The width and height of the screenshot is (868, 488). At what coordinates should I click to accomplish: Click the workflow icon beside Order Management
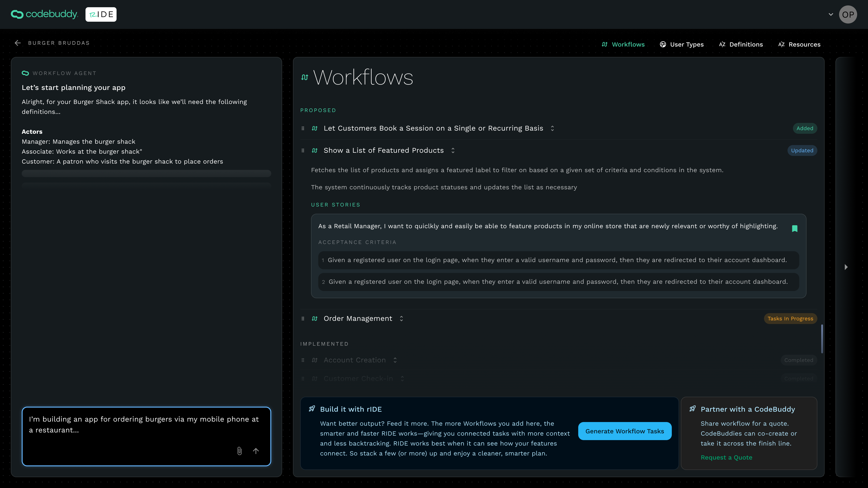point(314,319)
